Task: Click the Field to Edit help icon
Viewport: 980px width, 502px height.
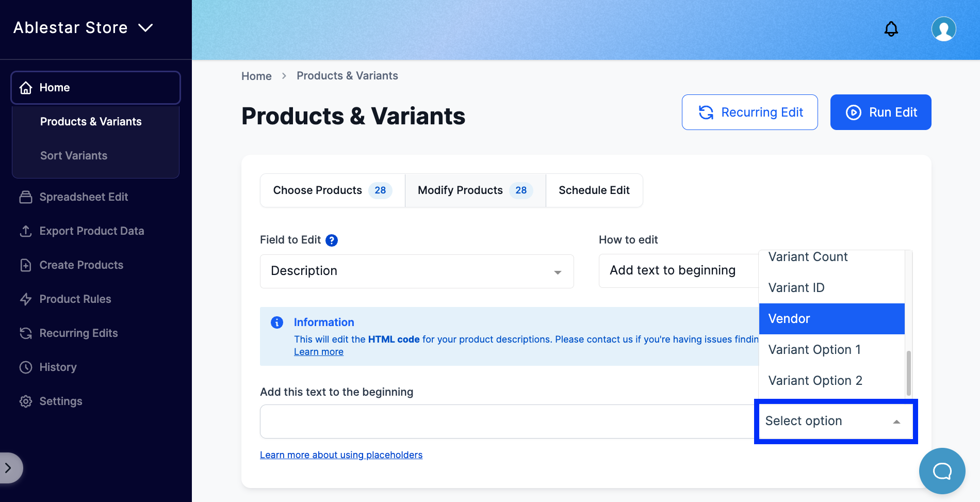Action: [332, 240]
